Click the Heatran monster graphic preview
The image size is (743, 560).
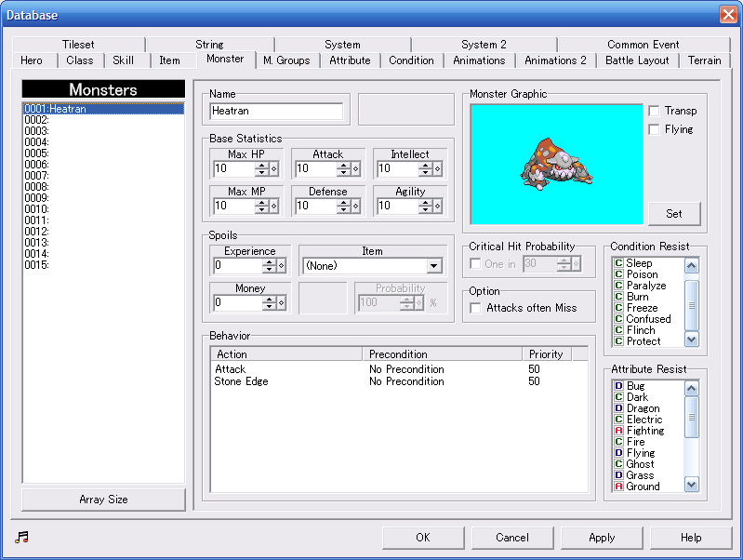[x=556, y=165]
